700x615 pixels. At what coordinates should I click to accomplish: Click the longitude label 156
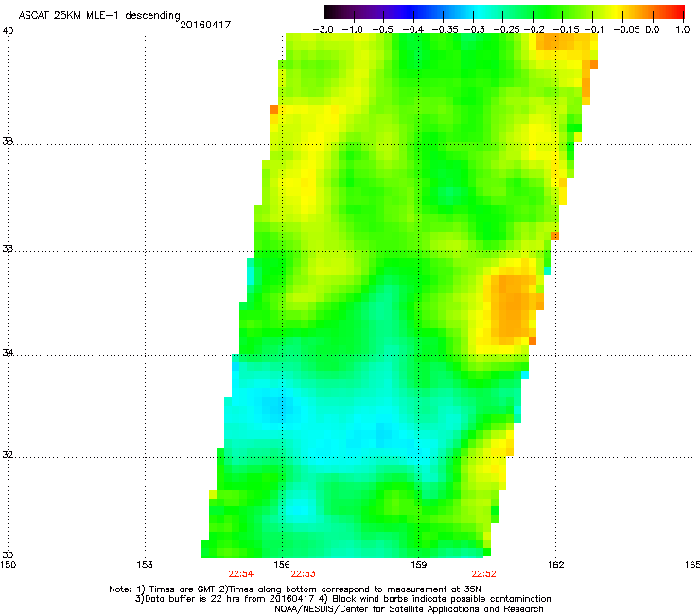pos(282,565)
